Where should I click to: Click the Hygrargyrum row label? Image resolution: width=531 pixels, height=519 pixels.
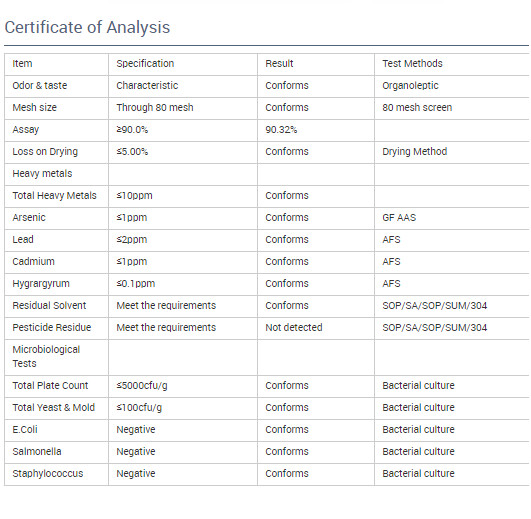tap(41, 284)
